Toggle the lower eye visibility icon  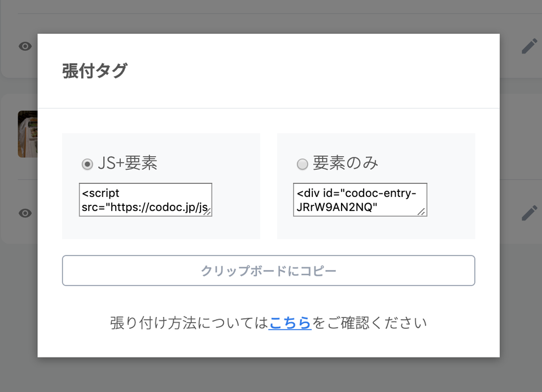pyautogui.click(x=25, y=213)
